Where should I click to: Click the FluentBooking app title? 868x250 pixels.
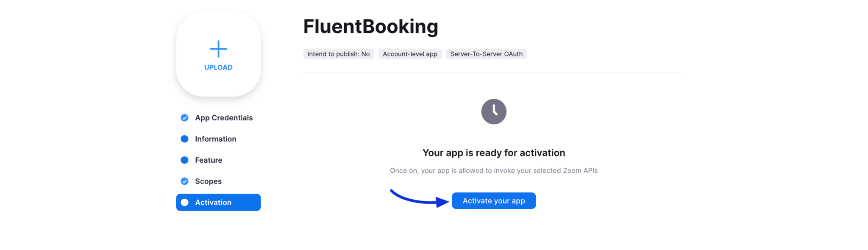(370, 26)
